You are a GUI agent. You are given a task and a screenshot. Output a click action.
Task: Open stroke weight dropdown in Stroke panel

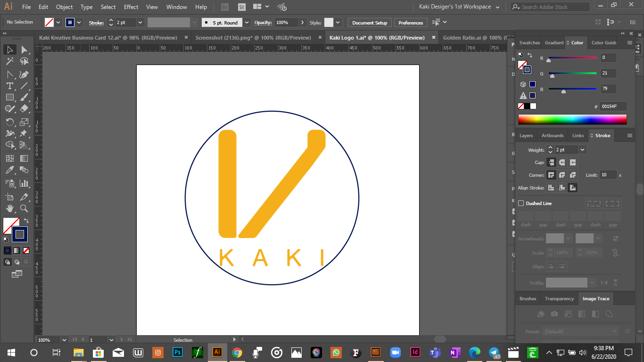[583, 149]
